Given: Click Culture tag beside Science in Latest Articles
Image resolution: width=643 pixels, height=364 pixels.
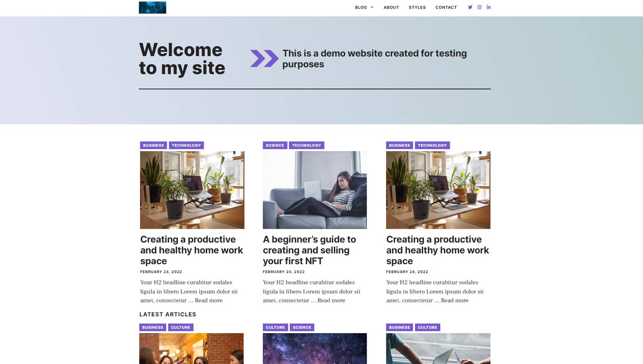Looking at the screenshot, I should point(275,327).
